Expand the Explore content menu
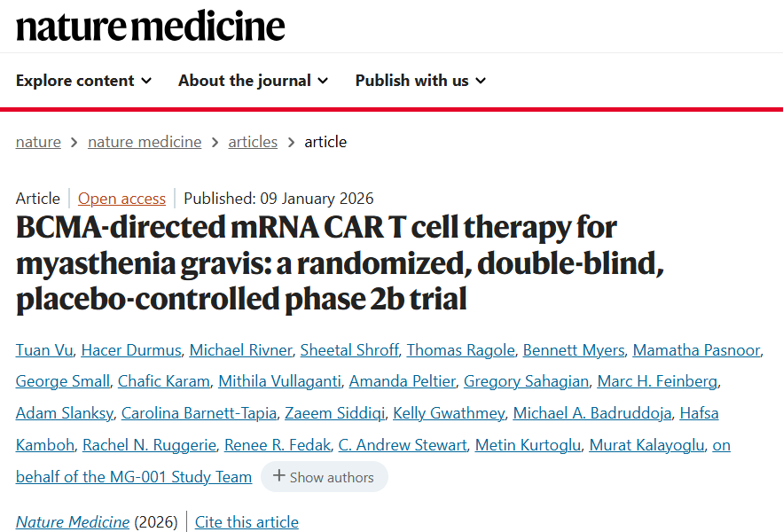 point(83,81)
